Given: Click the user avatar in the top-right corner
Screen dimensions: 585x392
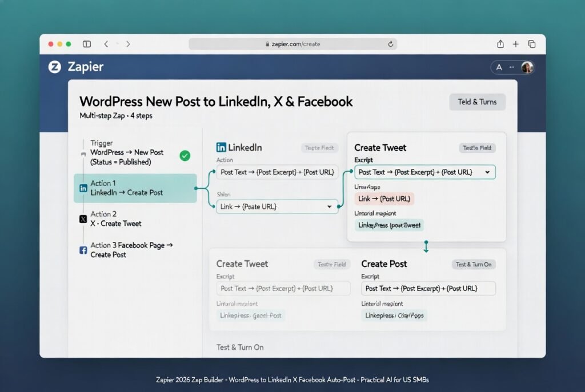Looking at the screenshot, I should [527, 67].
